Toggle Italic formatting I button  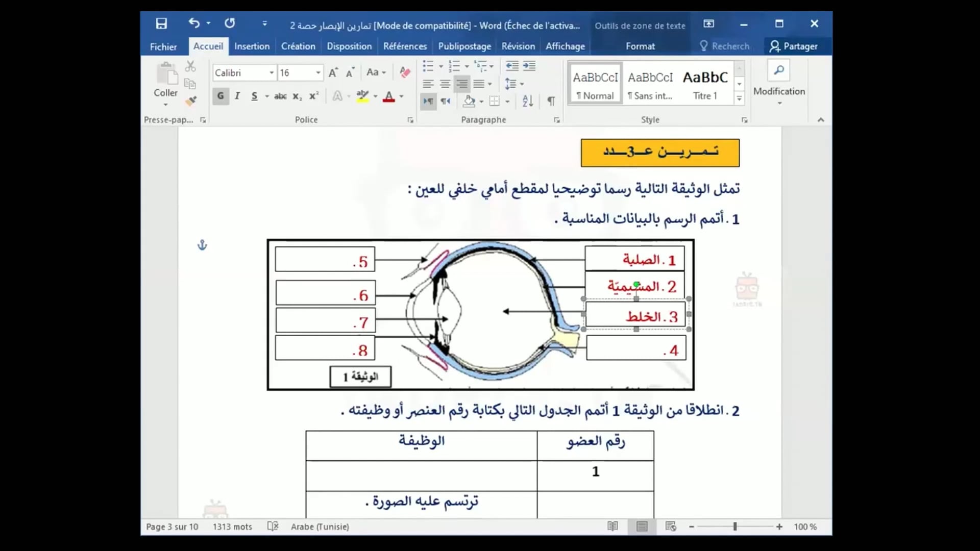[x=237, y=96]
